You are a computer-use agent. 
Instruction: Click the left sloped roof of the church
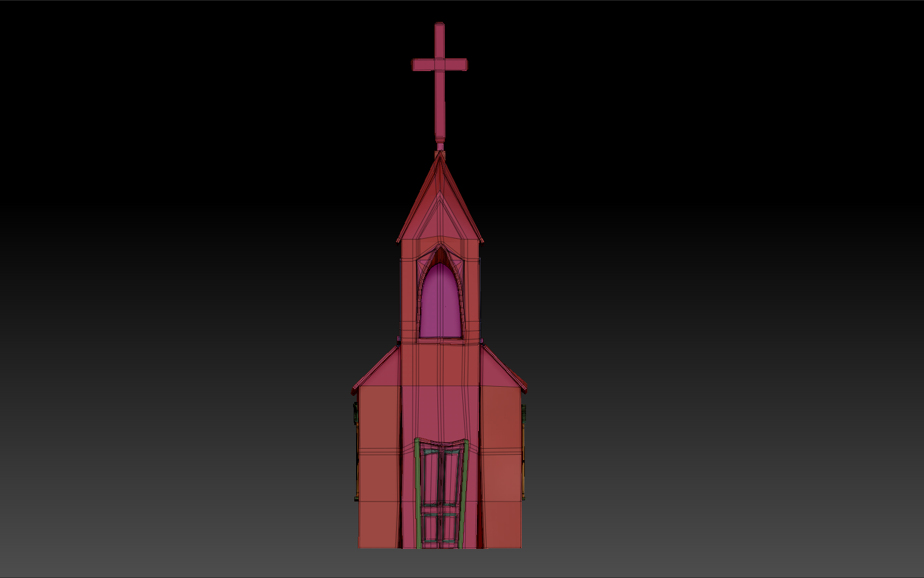click(x=376, y=369)
